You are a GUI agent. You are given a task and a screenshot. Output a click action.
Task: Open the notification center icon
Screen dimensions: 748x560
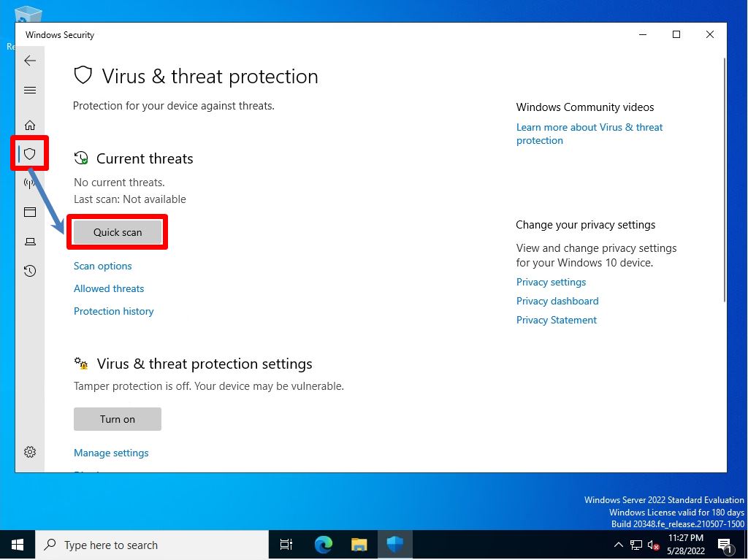725,545
